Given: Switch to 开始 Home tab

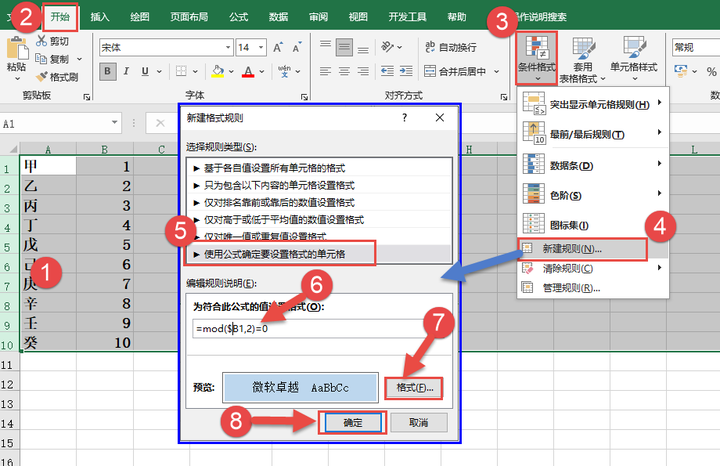Looking at the screenshot, I should click(x=60, y=17).
